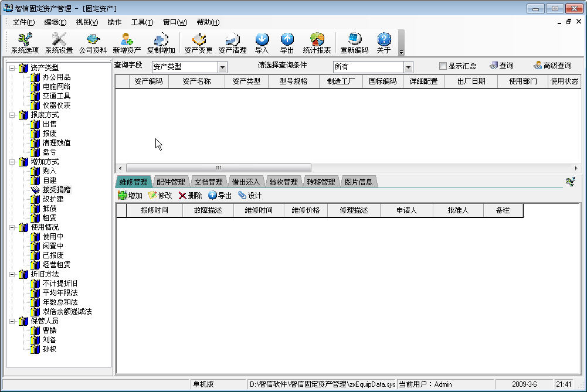Click the 重新编码 toolbar icon
587x392 pixels.
click(354, 43)
